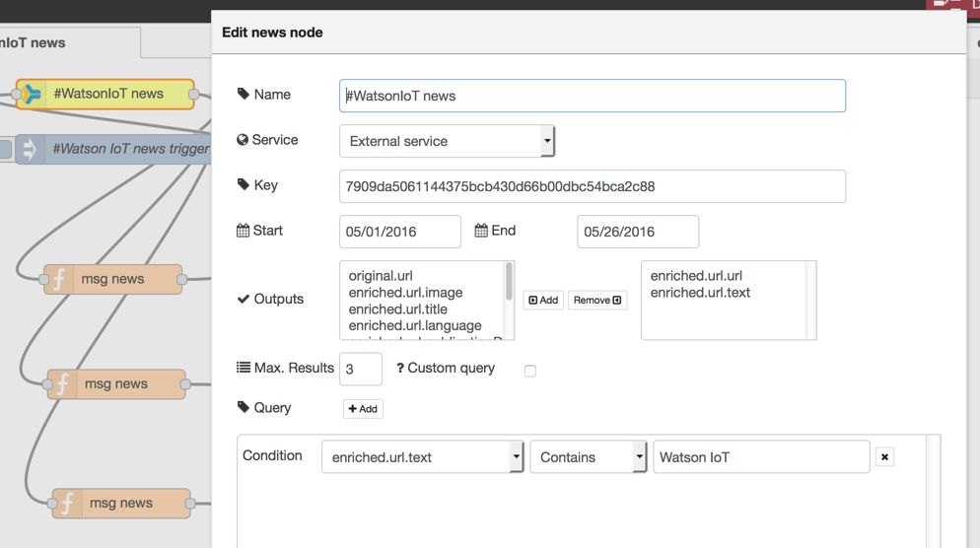
Task: Click the End date field
Action: (638, 232)
